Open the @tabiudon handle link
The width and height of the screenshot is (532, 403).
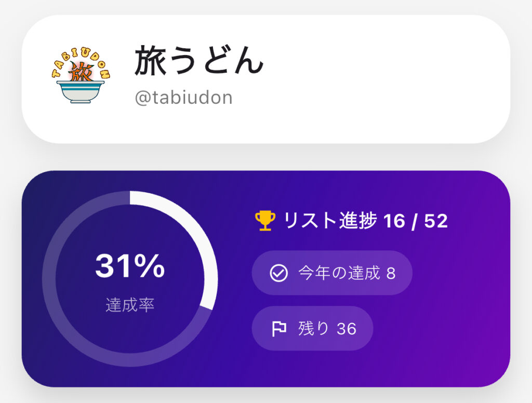[x=183, y=98]
